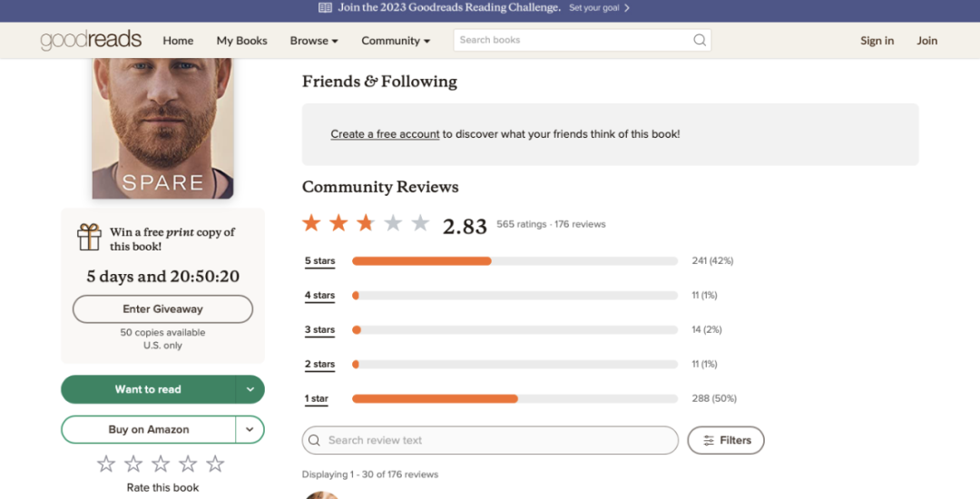
Task: Click the Enter Giveaway button
Action: (162, 309)
